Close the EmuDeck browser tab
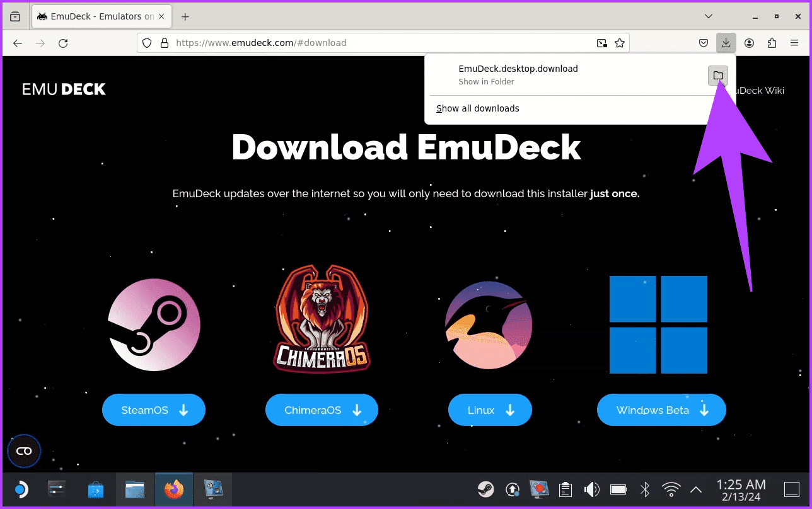The width and height of the screenshot is (812, 509). point(163,16)
